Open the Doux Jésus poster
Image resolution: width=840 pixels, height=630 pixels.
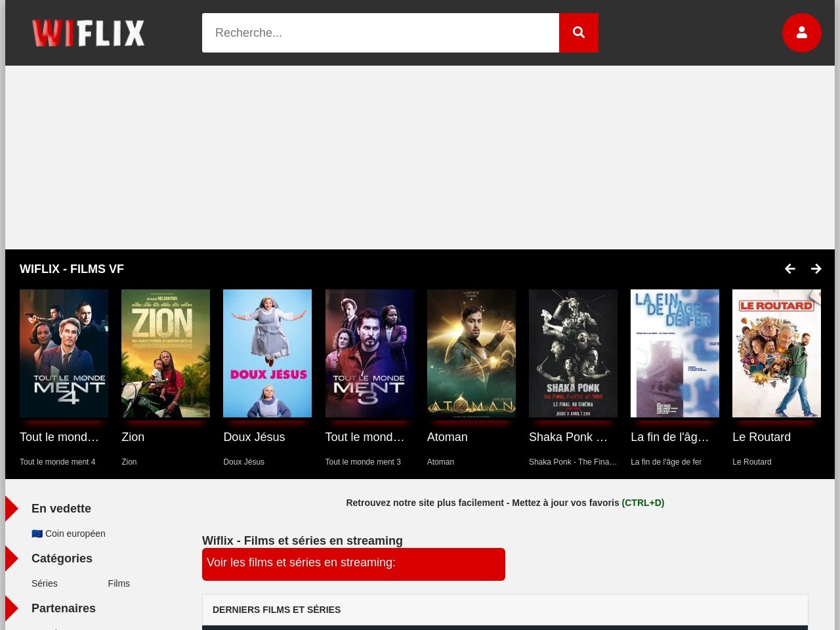tap(267, 353)
